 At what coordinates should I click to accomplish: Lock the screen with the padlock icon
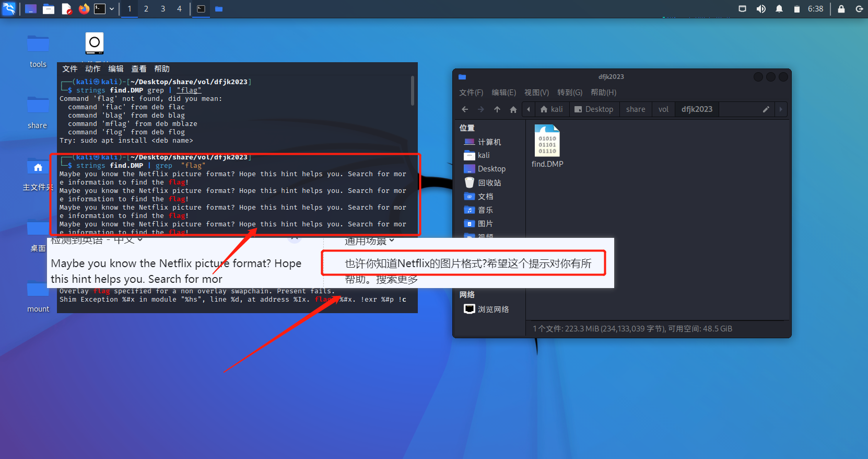pos(841,9)
